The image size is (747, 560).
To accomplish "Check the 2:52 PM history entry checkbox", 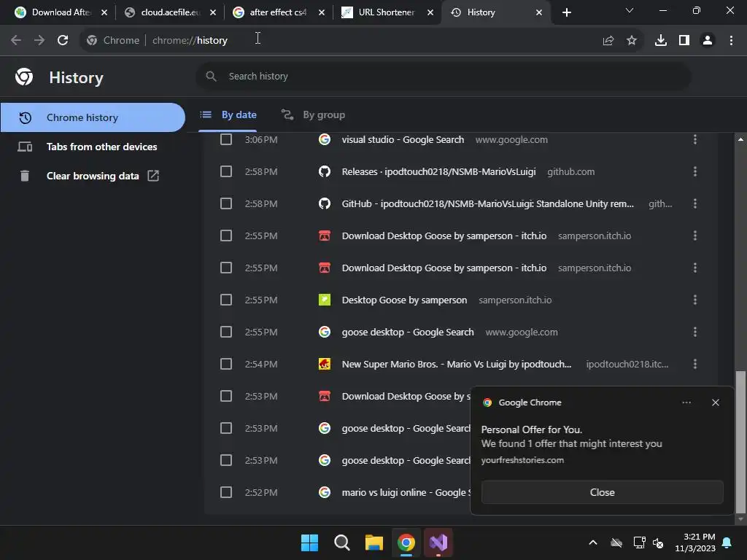I will click(x=226, y=492).
